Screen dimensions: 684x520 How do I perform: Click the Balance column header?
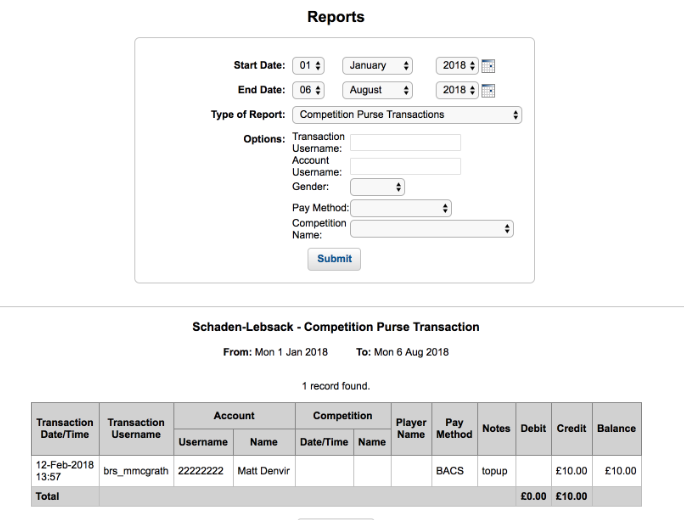617,429
